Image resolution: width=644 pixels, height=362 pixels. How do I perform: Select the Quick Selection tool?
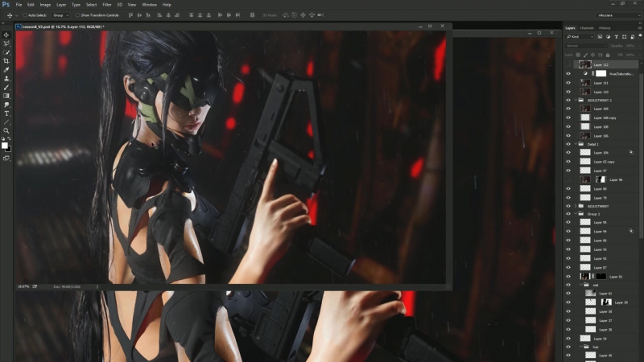click(x=6, y=52)
